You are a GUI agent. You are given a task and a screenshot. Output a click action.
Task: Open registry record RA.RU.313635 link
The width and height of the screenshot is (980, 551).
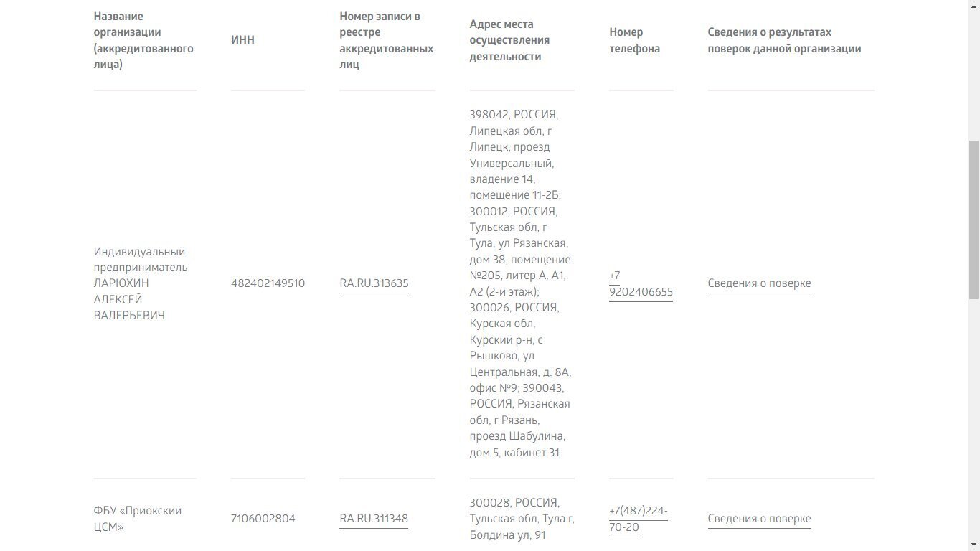(374, 283)
